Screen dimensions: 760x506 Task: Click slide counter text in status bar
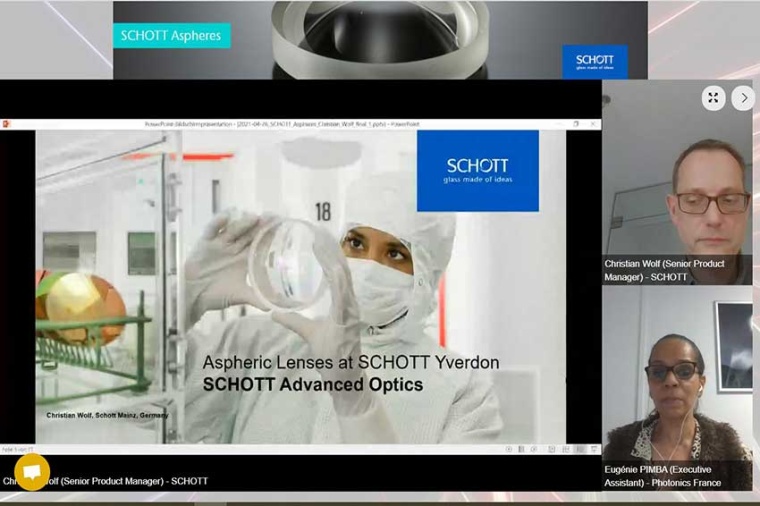17,449
